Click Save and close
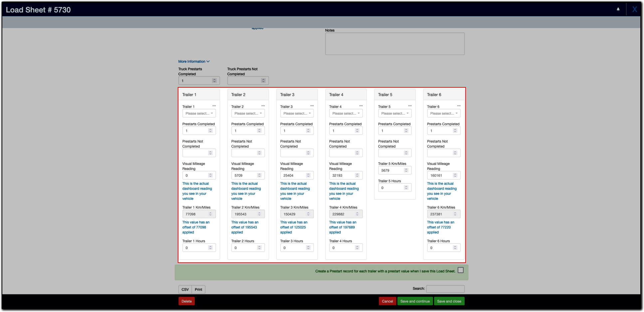This screenshot has width=644, height=312. tap(449, 301)
